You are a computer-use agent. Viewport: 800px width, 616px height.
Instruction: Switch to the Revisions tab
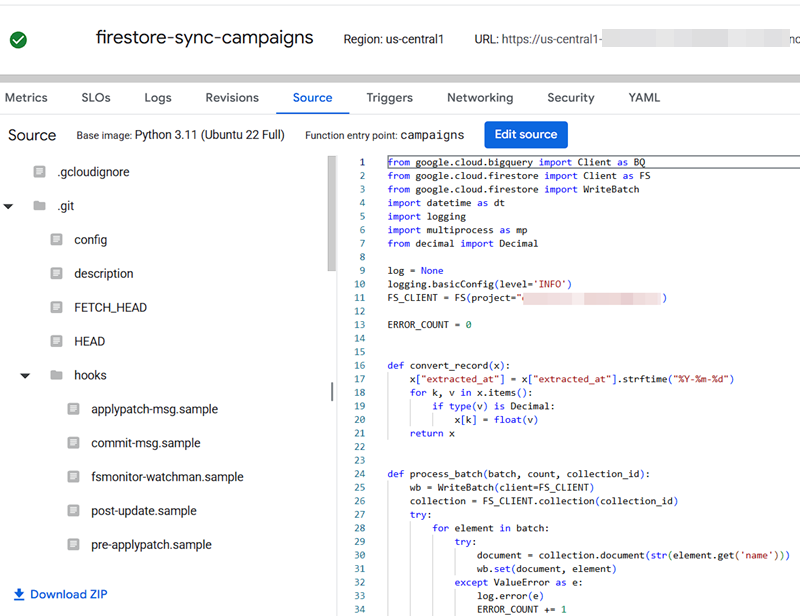click(x=232, y=97)
